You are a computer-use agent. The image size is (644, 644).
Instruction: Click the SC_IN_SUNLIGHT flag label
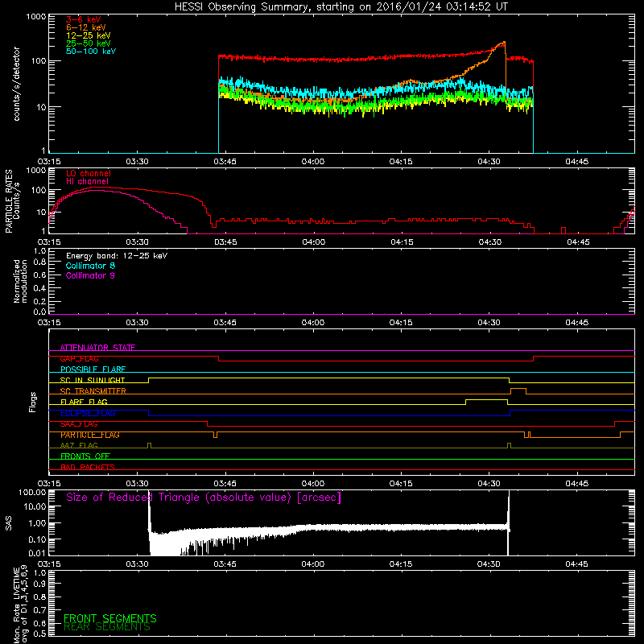click(x=93, y=380)
